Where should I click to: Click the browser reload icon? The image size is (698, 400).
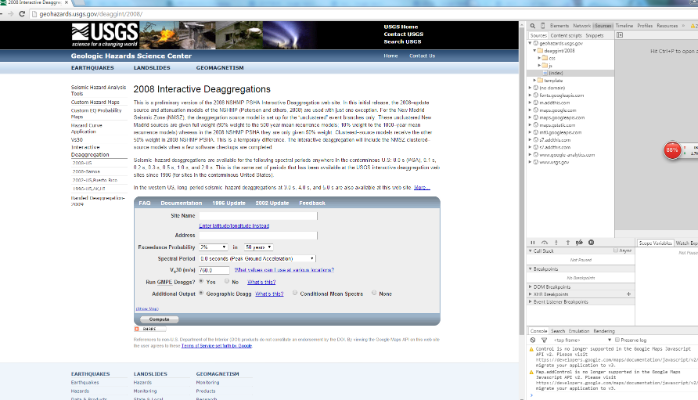click(x=22, y=14)
